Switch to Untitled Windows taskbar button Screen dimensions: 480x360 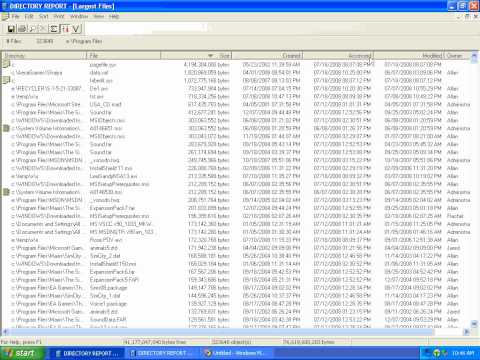pos(238,353)
